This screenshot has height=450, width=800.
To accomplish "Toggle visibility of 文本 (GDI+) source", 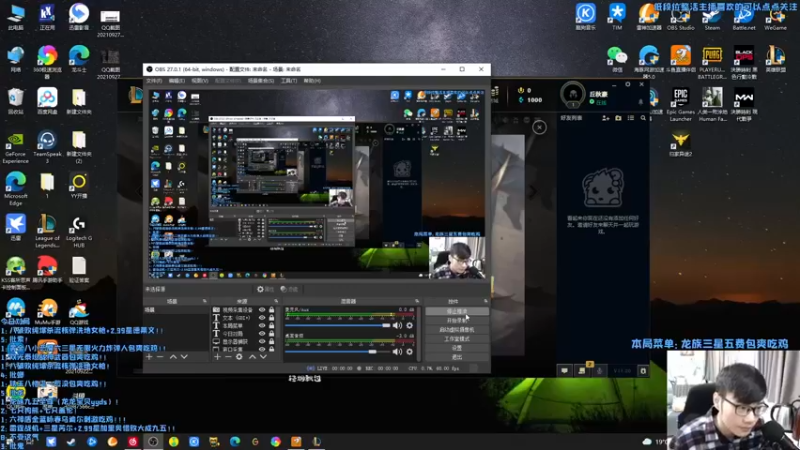I will coord(262,318).
